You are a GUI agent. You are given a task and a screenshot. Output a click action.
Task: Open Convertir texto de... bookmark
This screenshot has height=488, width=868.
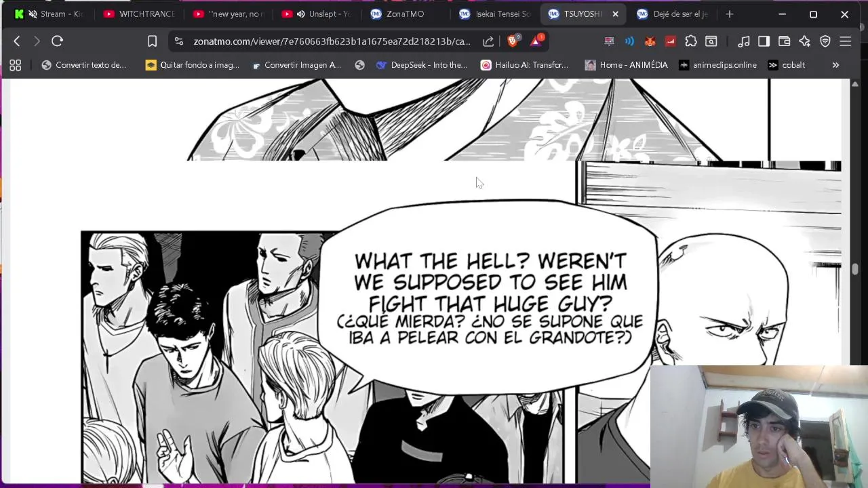point(84,65)
